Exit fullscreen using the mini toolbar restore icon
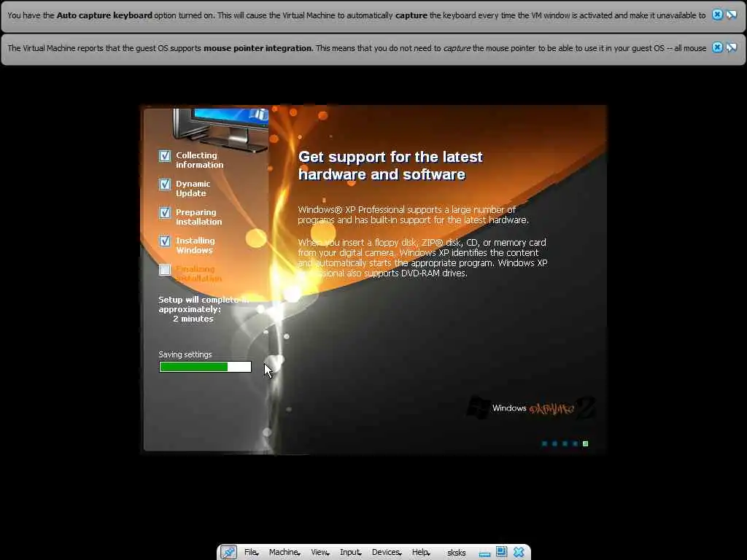Screen dimensions: 747x560 (501, 552)
